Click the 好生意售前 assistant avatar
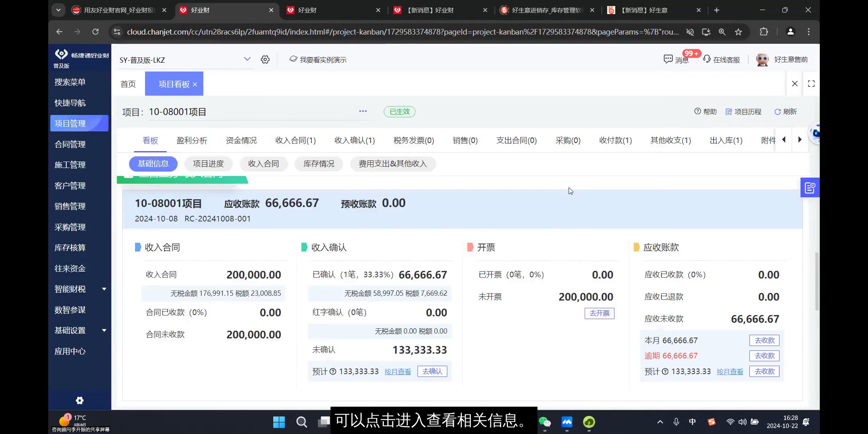 coord(762,59)
